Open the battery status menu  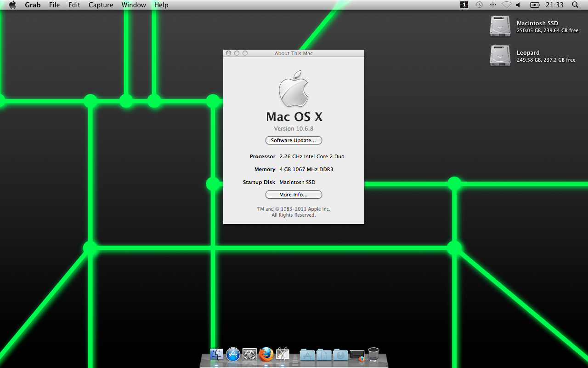tap(534, 5)
